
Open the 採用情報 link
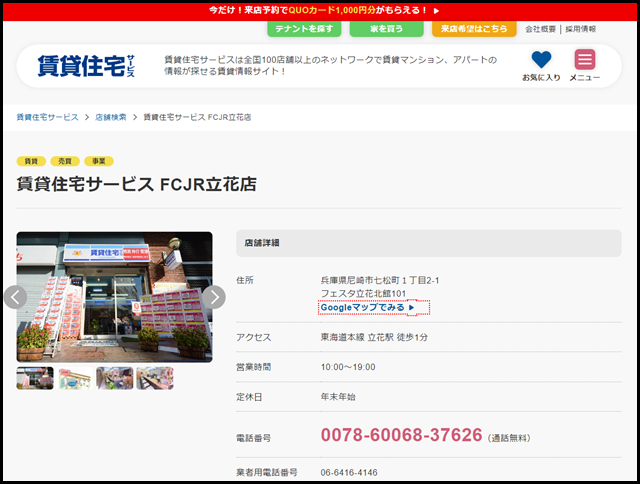click(580, 29)
